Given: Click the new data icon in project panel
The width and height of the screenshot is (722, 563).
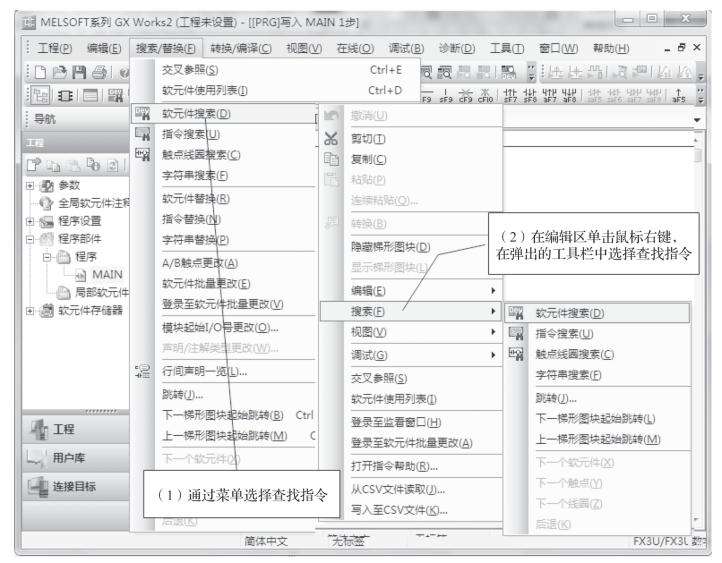Looking at the screenshot, I should coord(34,165).
